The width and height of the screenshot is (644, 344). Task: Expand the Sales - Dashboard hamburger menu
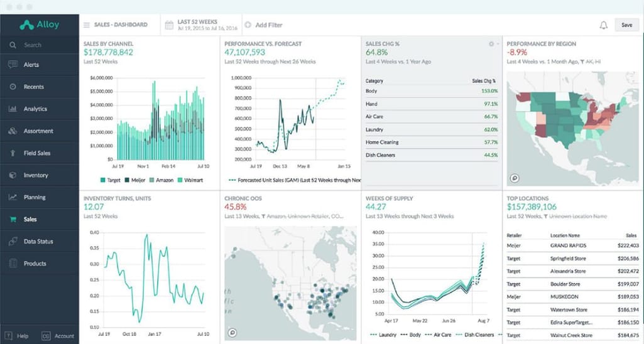coord(87,25)
